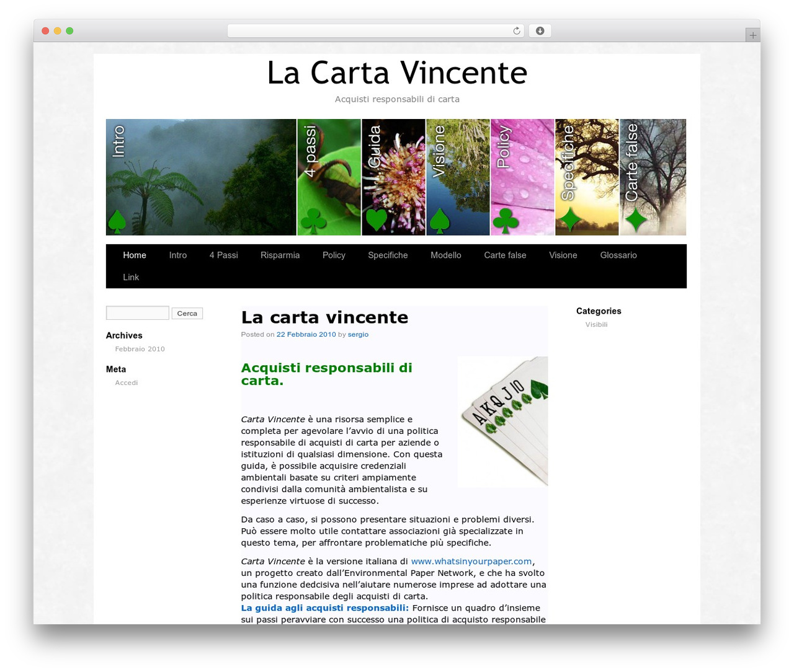
Task: Open the Glossario menu item
Action: click(618, 255)
